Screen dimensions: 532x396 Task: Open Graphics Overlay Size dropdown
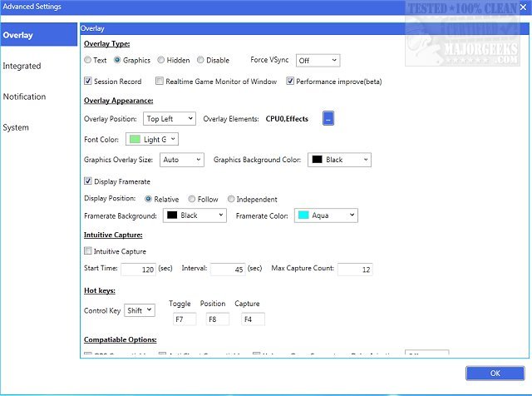point(182,160)
